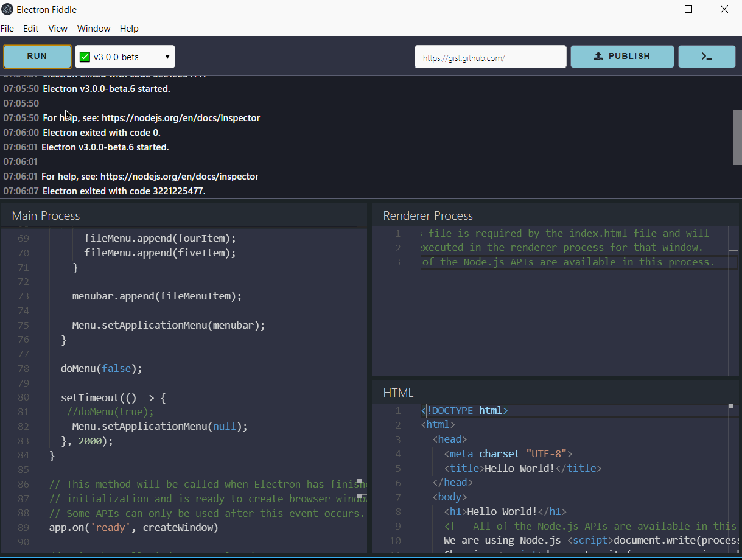Click the gist URL input field
742x560 pixels.
pyautogui.click(x=491, y=57)
